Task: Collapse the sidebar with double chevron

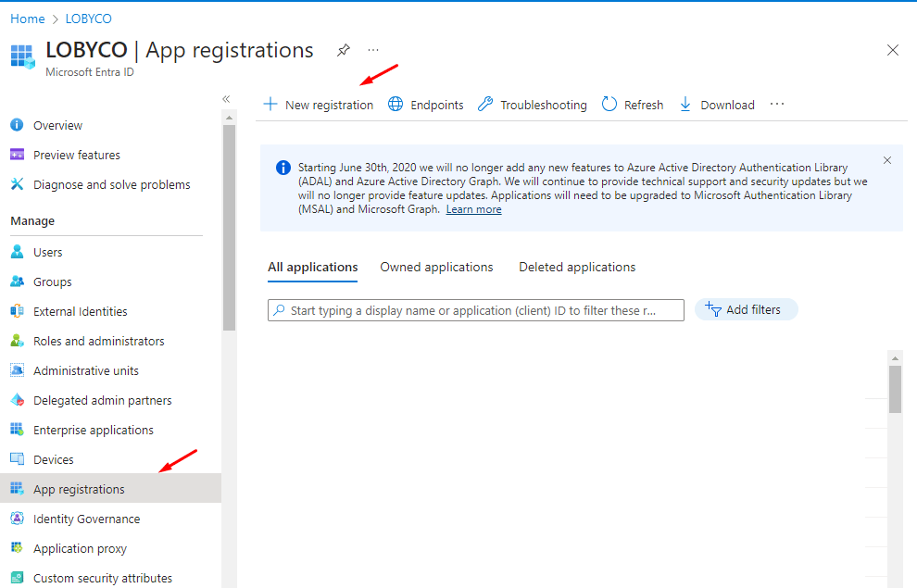Action: click(226, 99)
